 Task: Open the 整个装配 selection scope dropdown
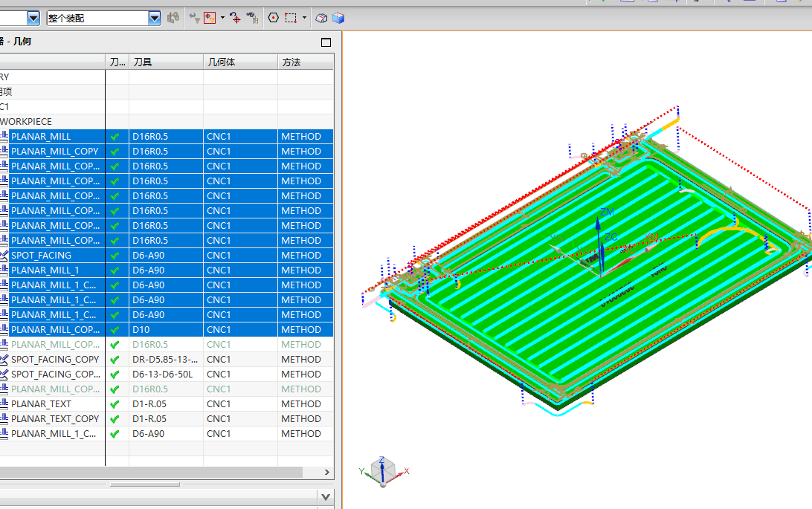[x=155, y=19]
